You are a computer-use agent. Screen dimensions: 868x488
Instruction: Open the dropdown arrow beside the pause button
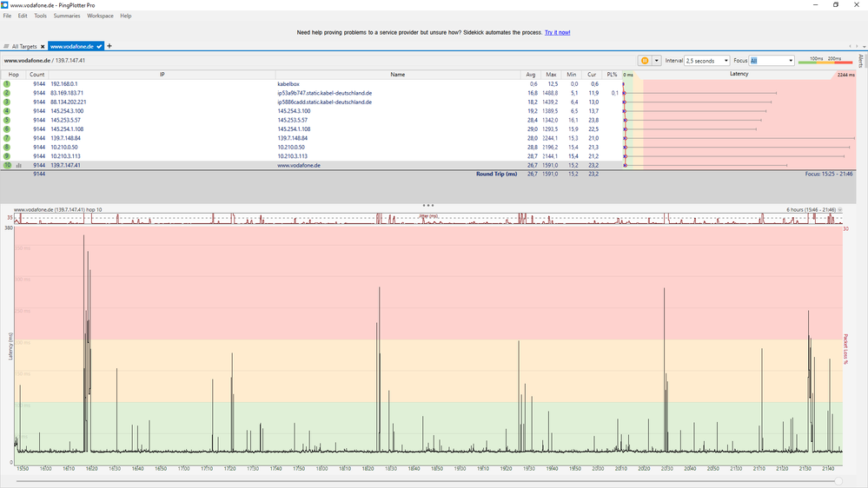(x=657, y=61)
